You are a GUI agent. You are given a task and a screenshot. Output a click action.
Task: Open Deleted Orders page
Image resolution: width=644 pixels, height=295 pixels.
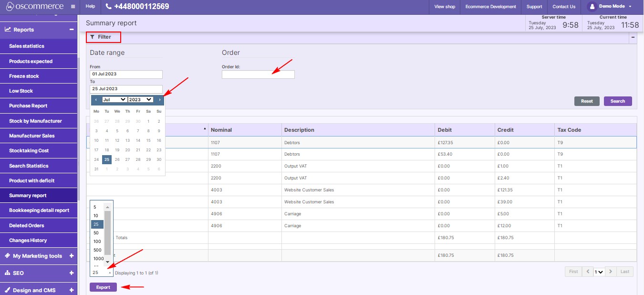[x=39, y=225]
